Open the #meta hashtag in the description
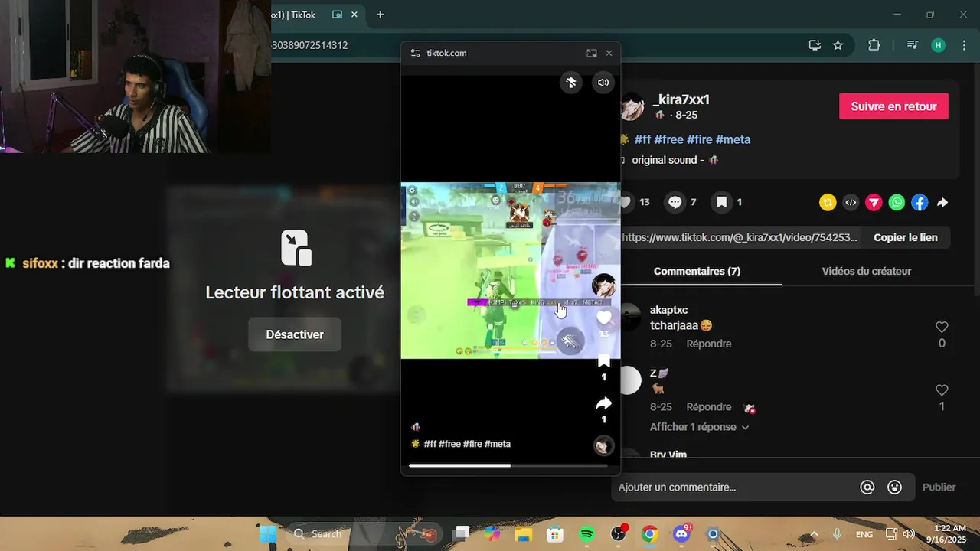 [733, 139]
